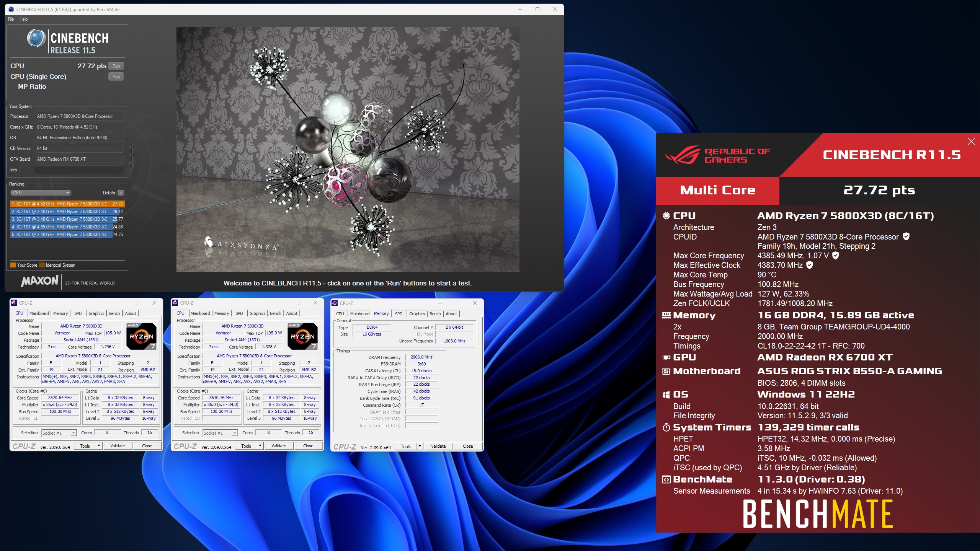
Task: Open Socket #1 dropdown in CPU-Z with 3570.64 MHz
Action: point(59,433)
